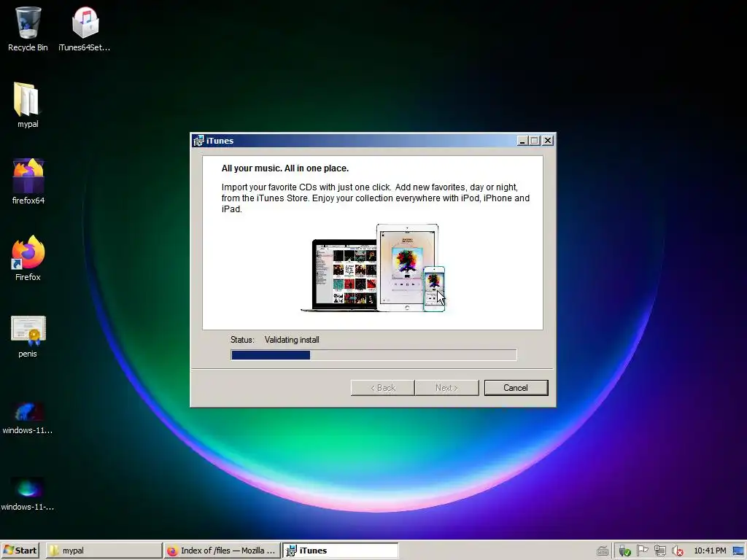Click the iTunes installer title bar icon
This screenshot has height=560, width=747.
pyautogui.click(x=198, y=141)
